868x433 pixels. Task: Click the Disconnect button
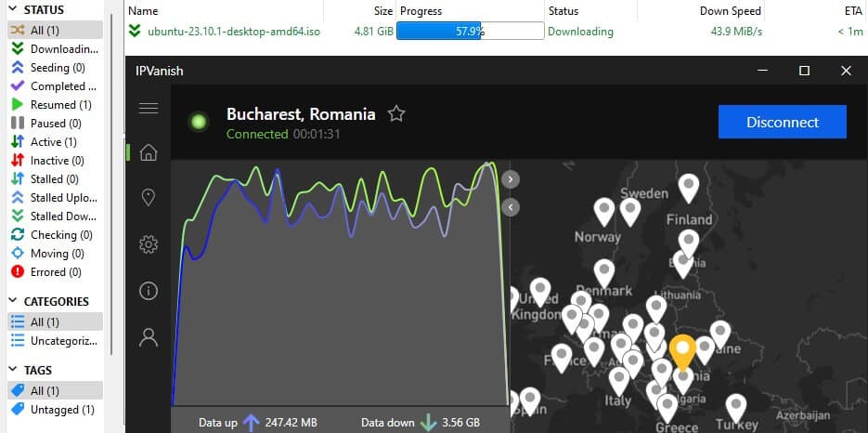[x=783, y=122]
